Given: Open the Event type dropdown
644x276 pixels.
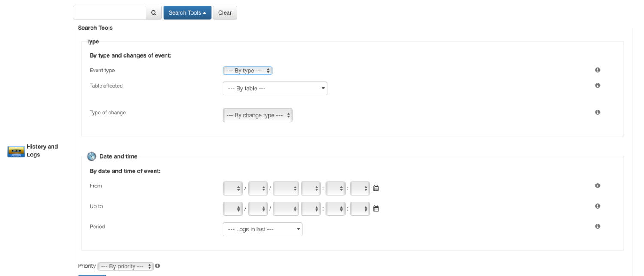Looking at the screenshot, I should point(248,71).
